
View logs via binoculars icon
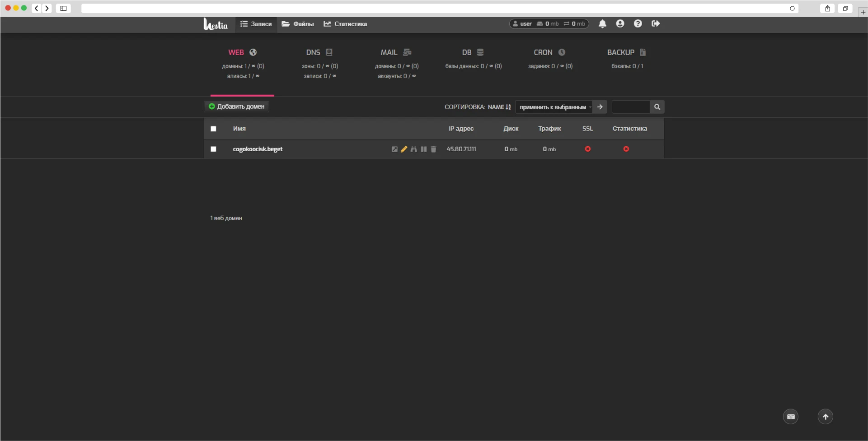[413, 149]
